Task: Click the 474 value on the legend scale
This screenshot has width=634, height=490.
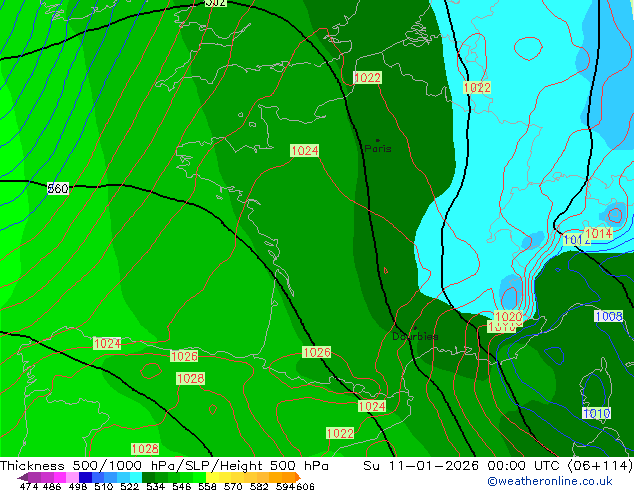Action: click(x=29, y=486)
